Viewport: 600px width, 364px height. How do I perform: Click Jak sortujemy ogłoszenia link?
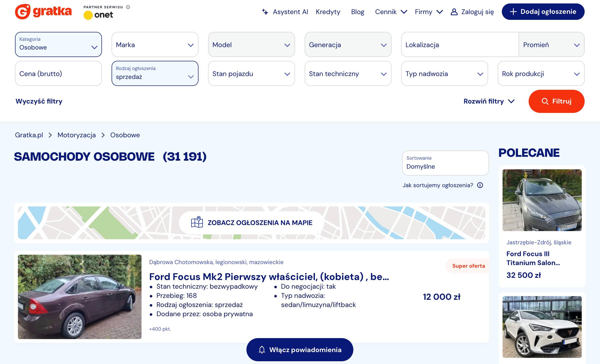[x=438, y=185]
